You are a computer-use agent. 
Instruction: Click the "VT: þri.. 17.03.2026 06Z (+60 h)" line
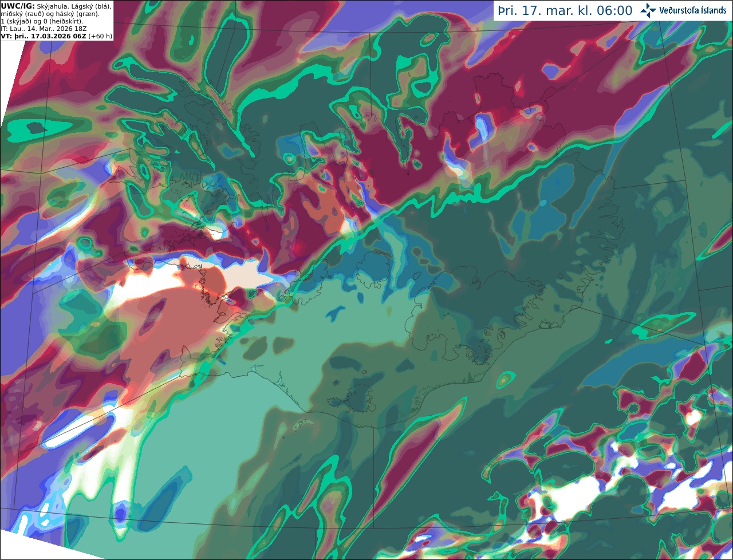click(57, 36)
